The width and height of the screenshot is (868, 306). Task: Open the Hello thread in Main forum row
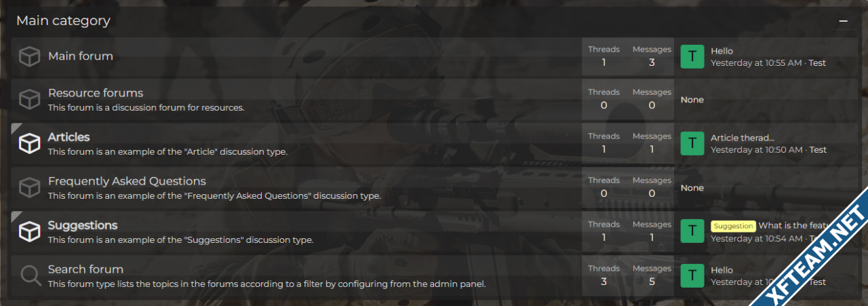(722, 51)
